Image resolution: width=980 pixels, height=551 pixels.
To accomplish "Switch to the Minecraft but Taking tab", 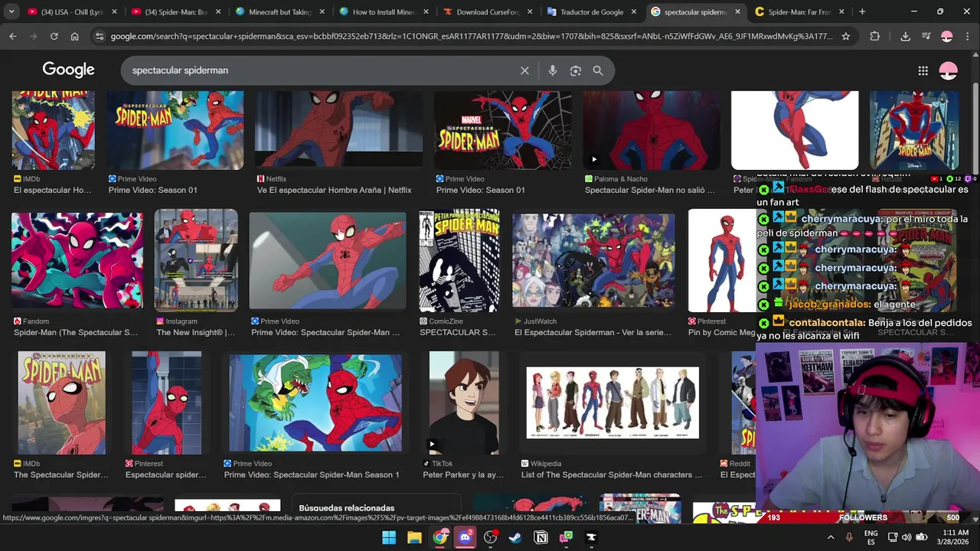I will click(280, 11).
